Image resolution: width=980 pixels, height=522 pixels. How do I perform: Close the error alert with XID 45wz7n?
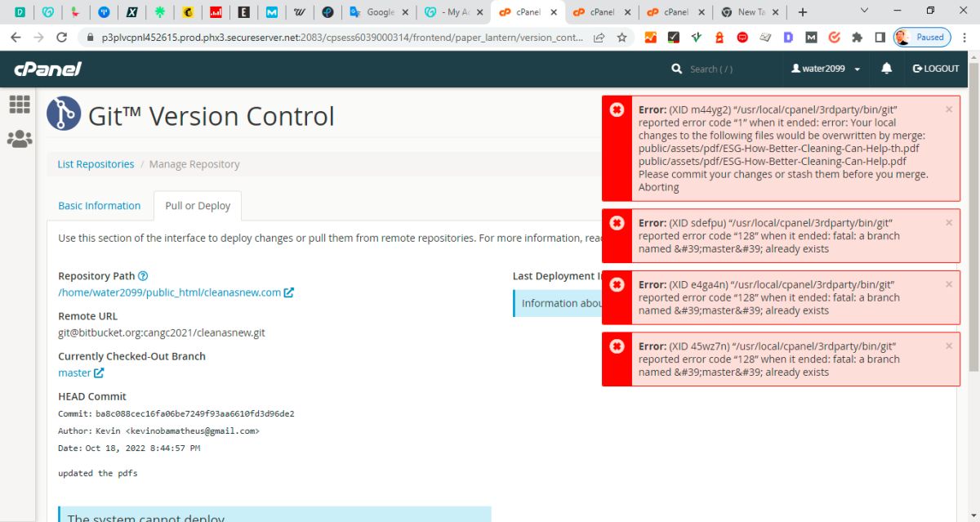[949, 346]
